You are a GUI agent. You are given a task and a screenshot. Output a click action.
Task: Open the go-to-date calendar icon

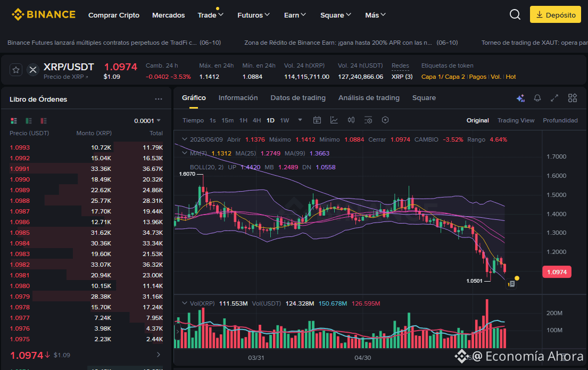tap(317, 120)
